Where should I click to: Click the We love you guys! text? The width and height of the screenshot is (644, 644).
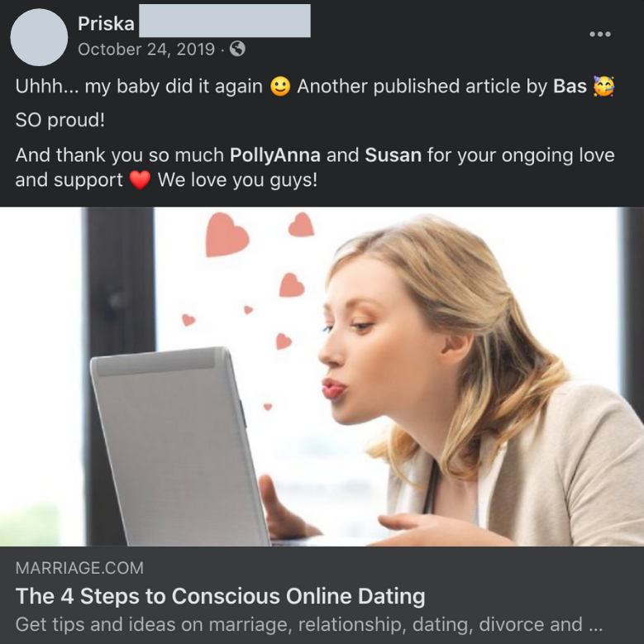[237, 180]
